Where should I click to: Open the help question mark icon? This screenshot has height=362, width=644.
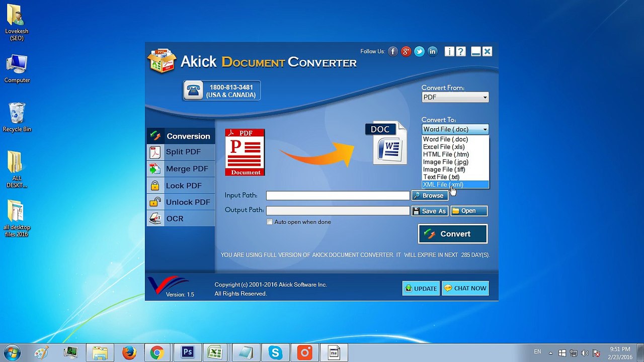(460, 51)
